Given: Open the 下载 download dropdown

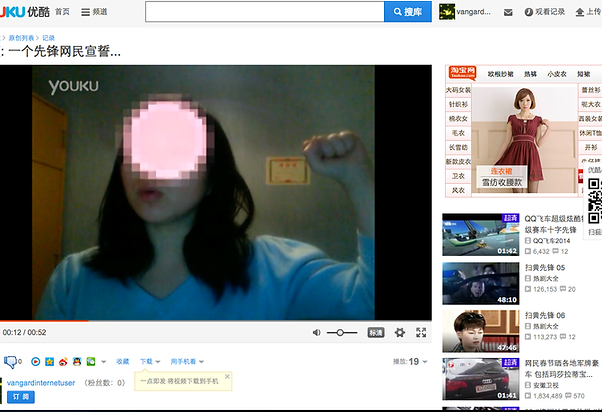Looking at the screenshot, I should pos(150,362).
